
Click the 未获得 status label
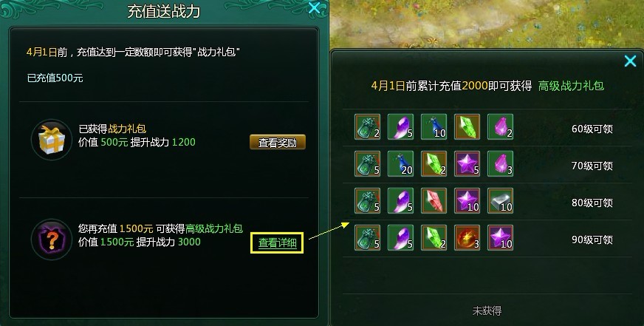click(487, 310)
